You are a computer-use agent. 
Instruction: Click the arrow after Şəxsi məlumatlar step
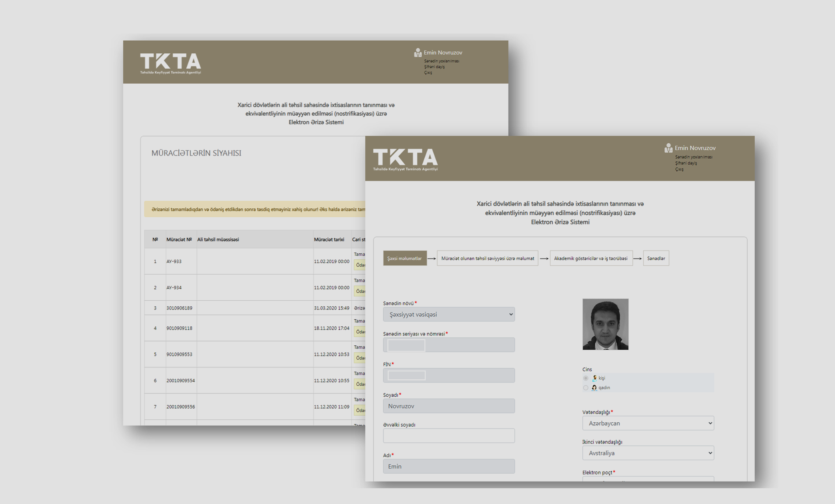(x=432, y=259)
